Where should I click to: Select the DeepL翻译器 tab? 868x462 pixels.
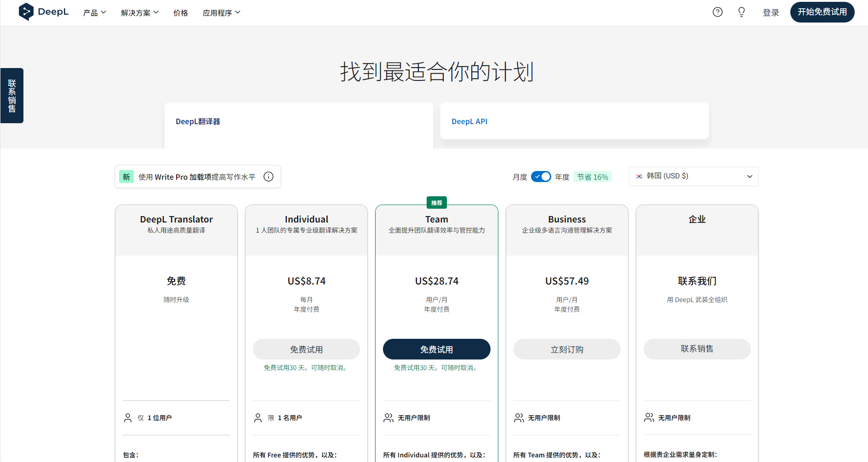click(198, 121)
